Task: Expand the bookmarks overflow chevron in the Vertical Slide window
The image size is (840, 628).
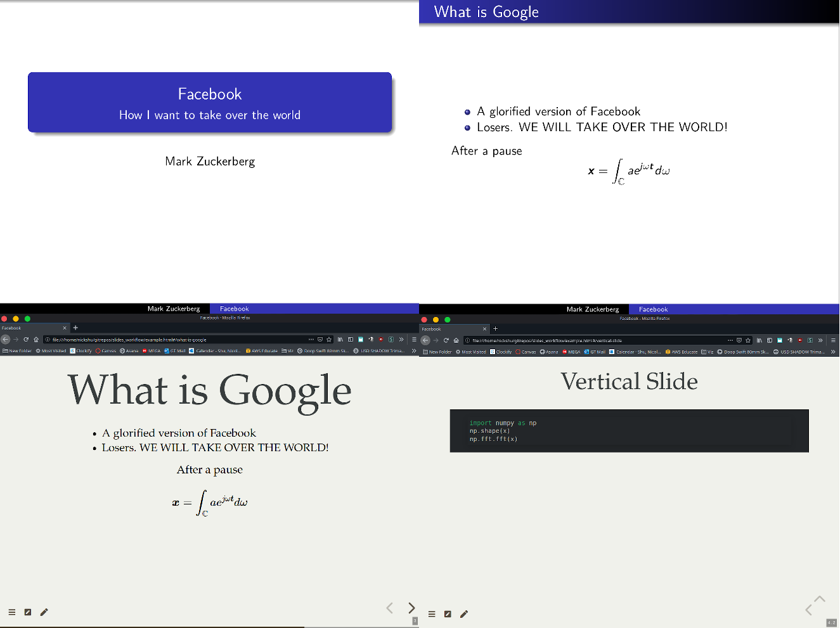Action: point(833,352)
